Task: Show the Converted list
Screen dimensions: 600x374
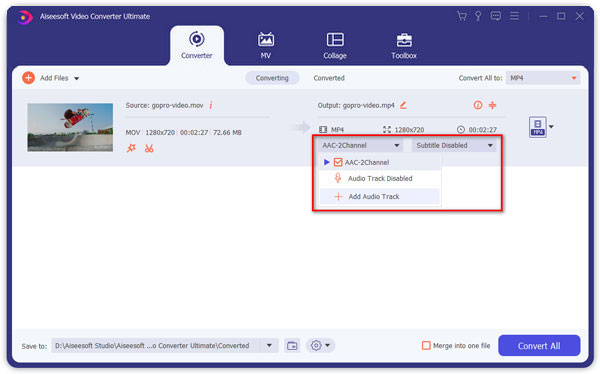Action: (x=329, y=78)
